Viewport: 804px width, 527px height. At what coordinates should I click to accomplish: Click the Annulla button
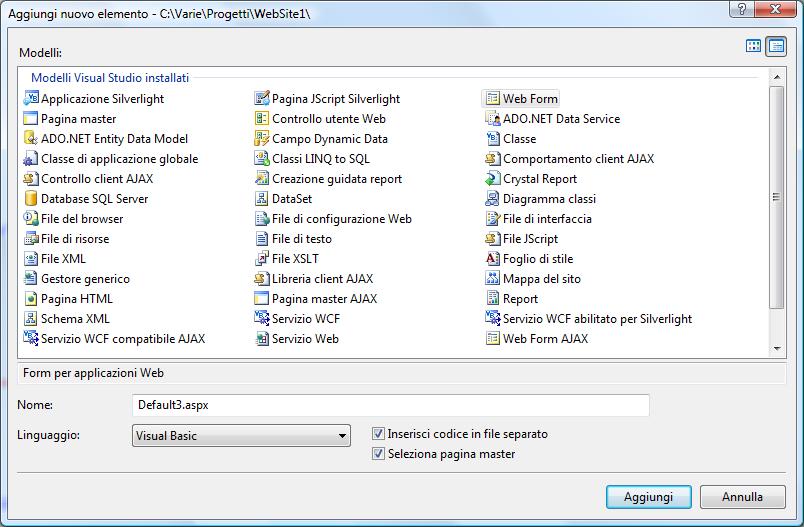(x=742, y=497)
